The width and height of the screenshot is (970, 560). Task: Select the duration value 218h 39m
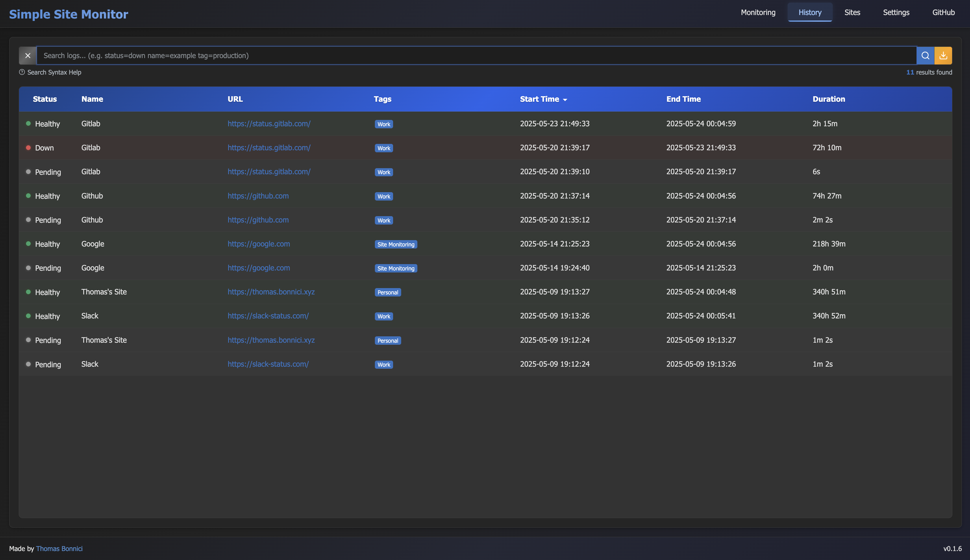(829, 244)
